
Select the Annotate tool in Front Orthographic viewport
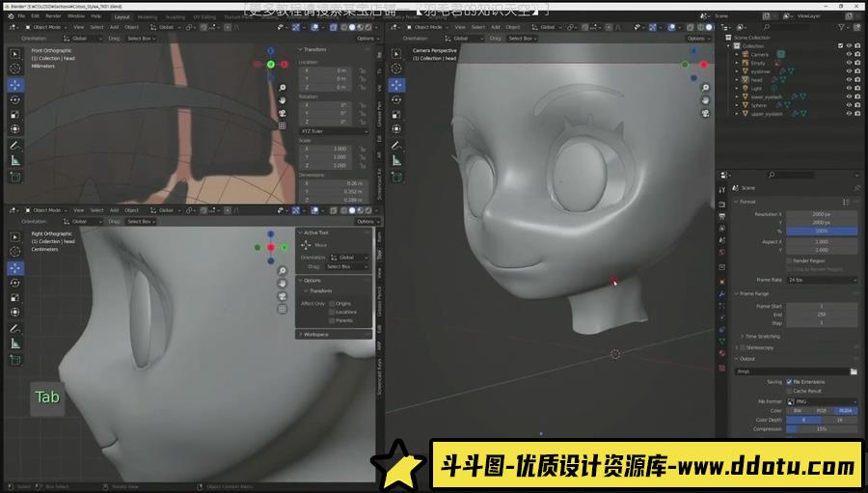click(x=14, y=146)
